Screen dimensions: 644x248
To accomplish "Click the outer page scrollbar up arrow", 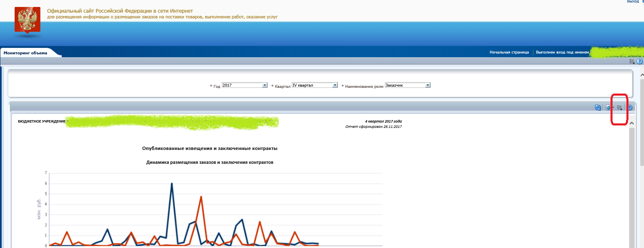I will [642, 75].
